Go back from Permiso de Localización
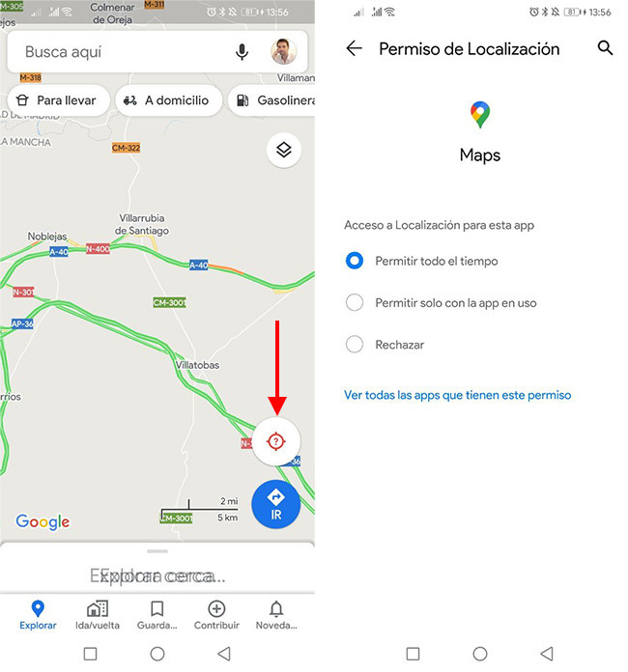Screen dimensions: 628x672 [x=355, y=48]
